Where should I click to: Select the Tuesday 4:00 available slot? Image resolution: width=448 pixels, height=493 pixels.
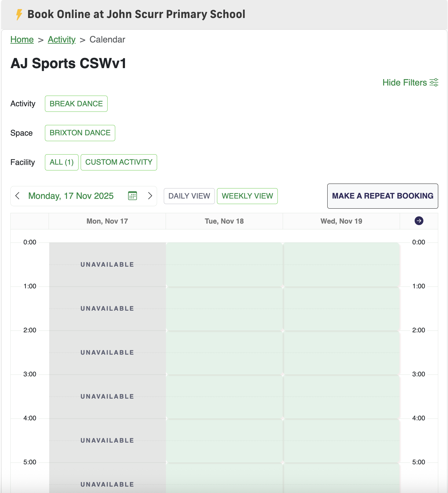[x=224, y=440]
